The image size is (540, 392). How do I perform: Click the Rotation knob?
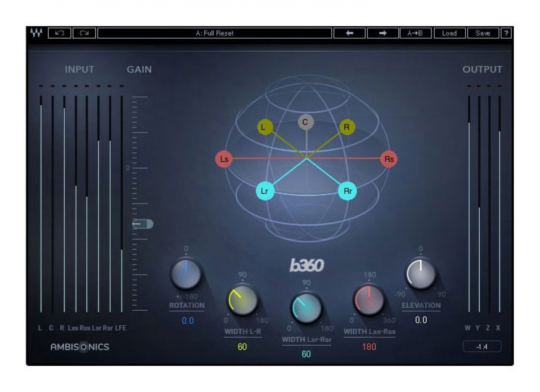coord(186,274)
